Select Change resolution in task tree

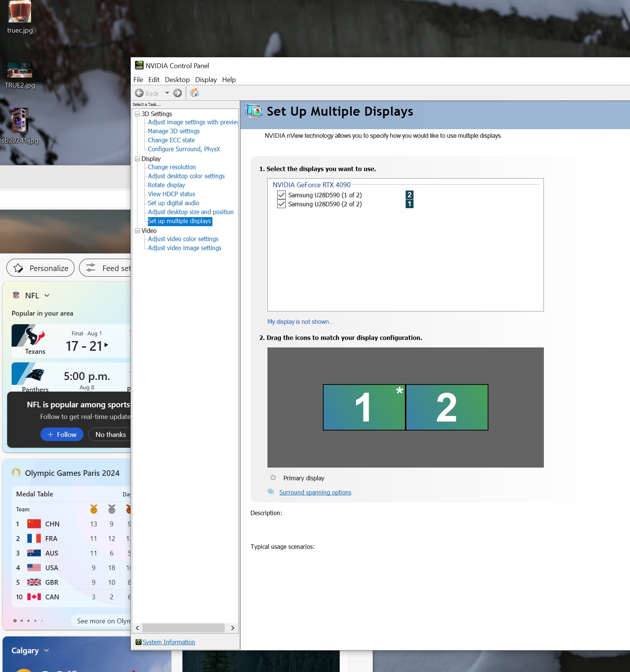point(172,167)
